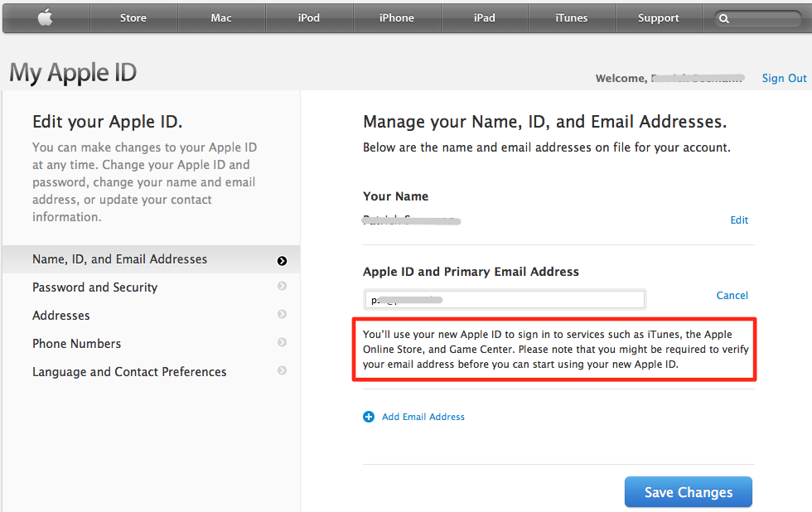Screen dimensions: 812x512
Task: Click the 'Apple ID and Primary Email Address' label
Action: [x=471, y=272]
